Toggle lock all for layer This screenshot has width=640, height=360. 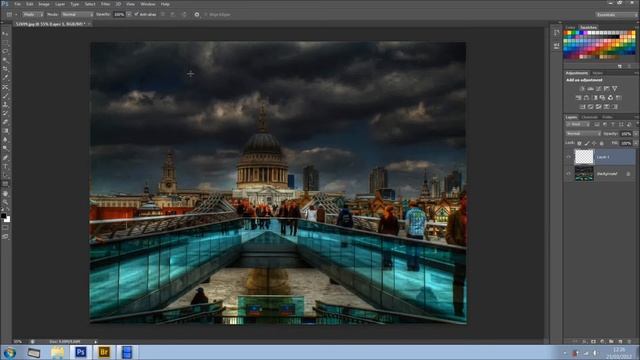[601, 143]
